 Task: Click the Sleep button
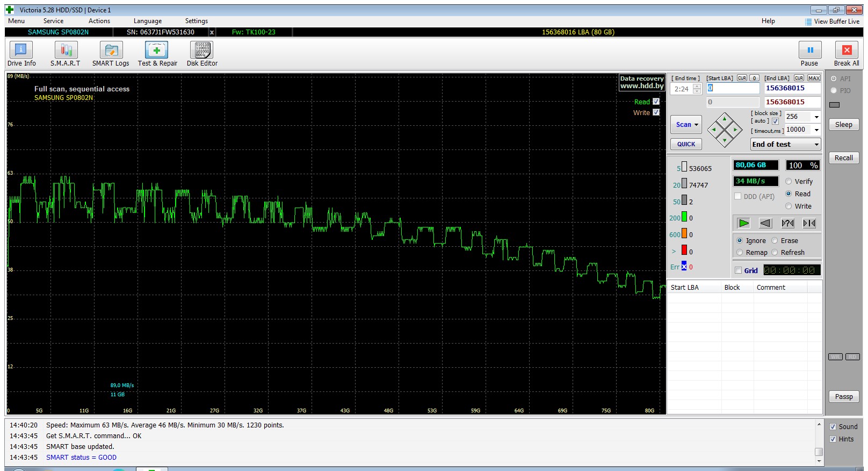[x=844, y=125]
